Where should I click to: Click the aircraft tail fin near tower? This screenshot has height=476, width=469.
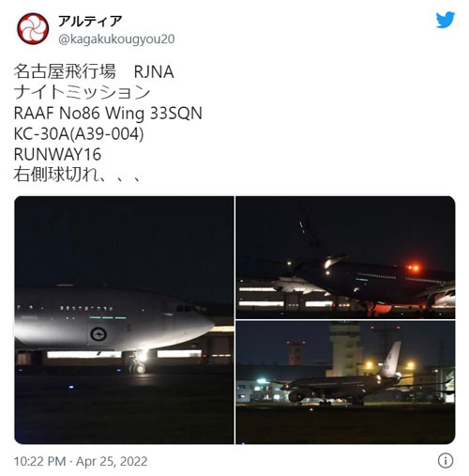tap(391, 360)
